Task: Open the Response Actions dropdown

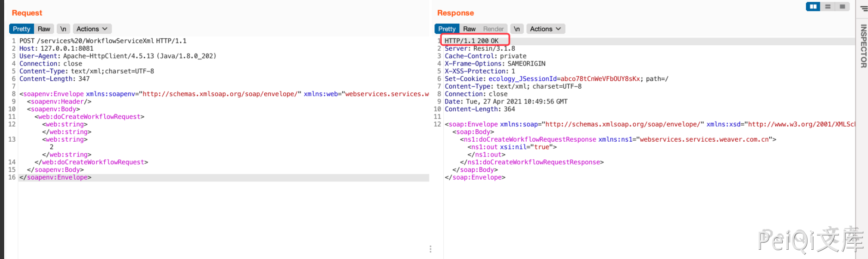Action: 545,29
